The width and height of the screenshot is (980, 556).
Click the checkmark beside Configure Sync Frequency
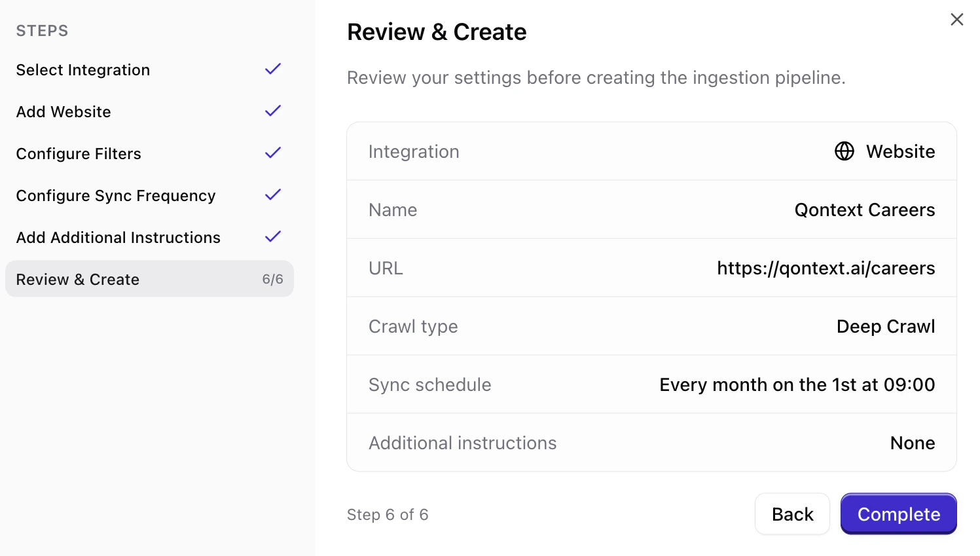[272, 195]
